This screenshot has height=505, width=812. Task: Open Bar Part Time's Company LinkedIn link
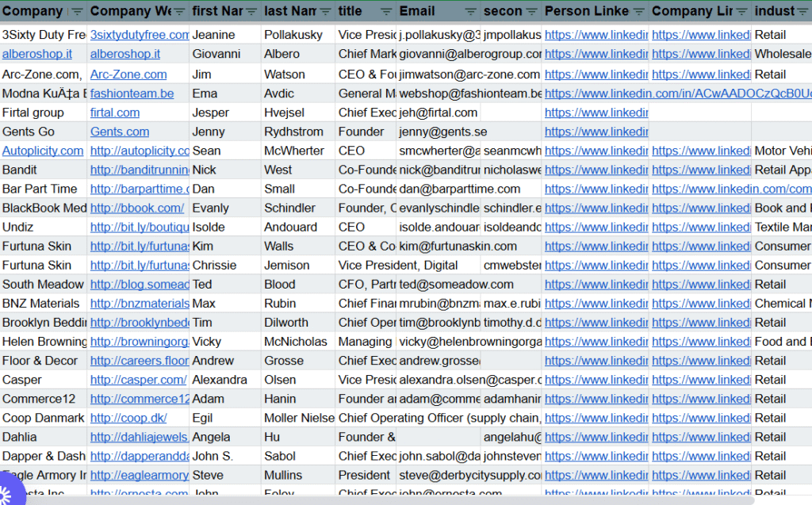click(732, 189)
